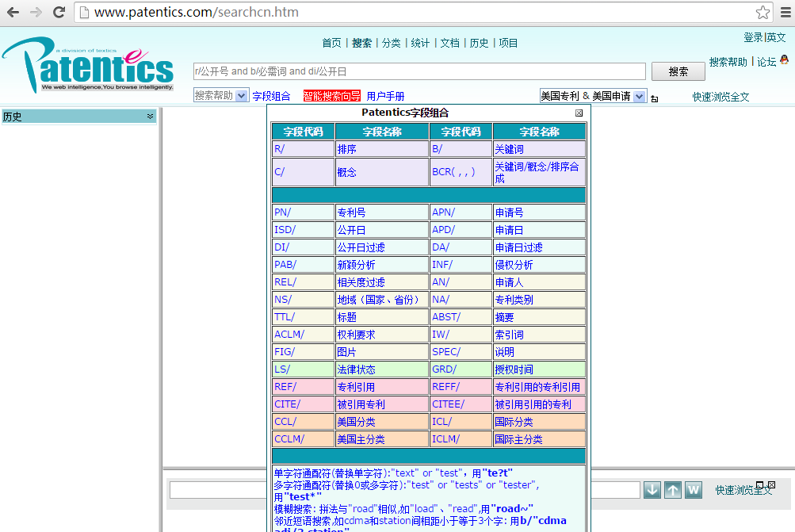
Task: Bookmark page with star icon
Action: [x=763, y=12]
